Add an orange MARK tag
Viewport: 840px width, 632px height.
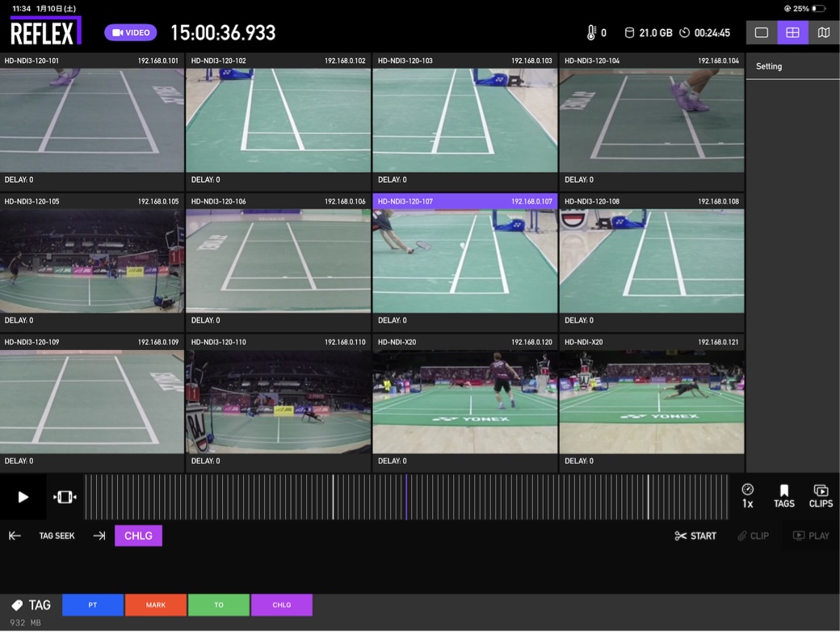[156, 605]
